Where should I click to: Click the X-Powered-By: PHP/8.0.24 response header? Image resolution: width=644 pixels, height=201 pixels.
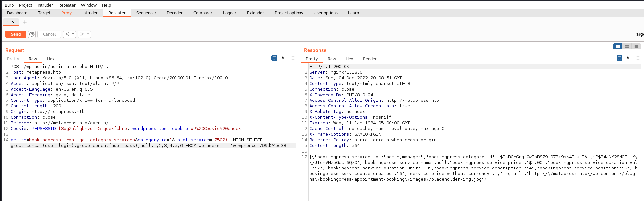(x=341, y=95)
